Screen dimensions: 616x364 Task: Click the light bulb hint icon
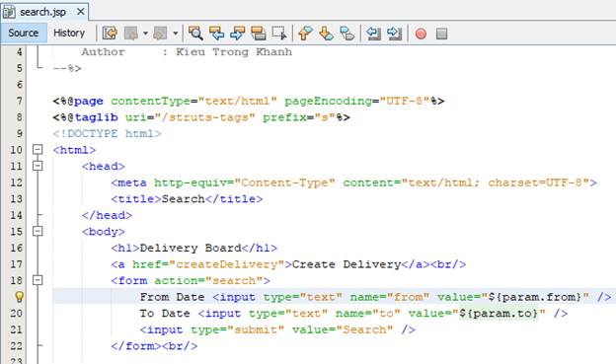[19, 297]
